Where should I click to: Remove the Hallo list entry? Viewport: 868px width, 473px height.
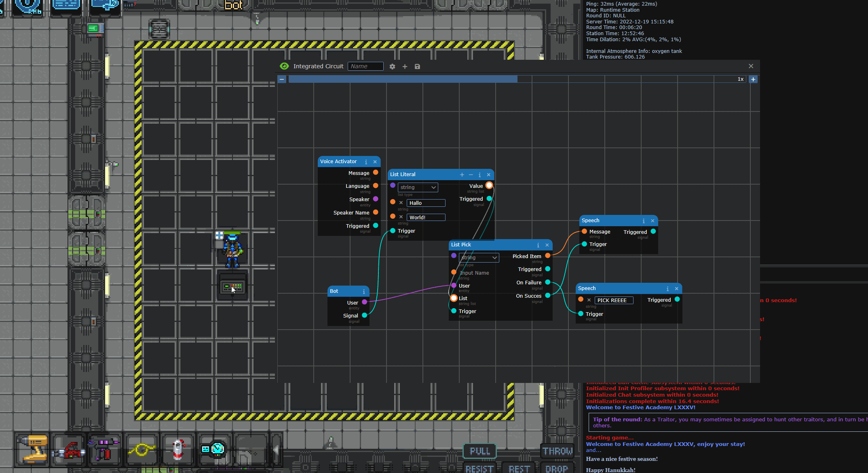click(401, 203)
